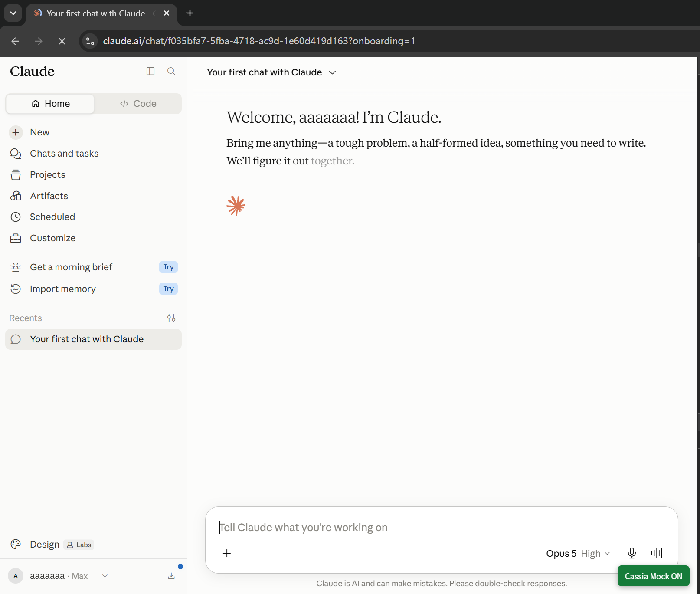Open Recents filter settings icon
The width and height of the screenshot is (700, 594).
click(171, 318)
